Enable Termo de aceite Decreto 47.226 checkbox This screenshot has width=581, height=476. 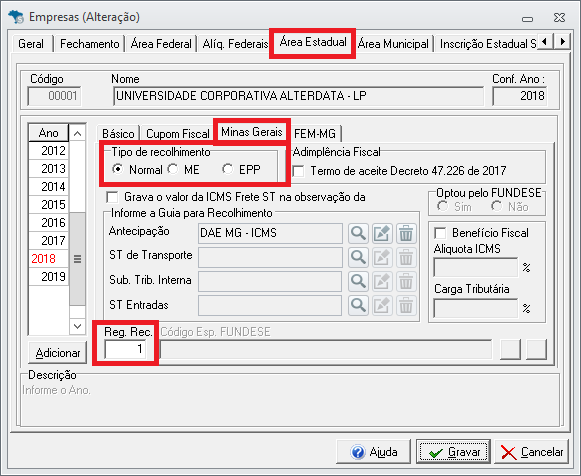(x=298, y=171)
